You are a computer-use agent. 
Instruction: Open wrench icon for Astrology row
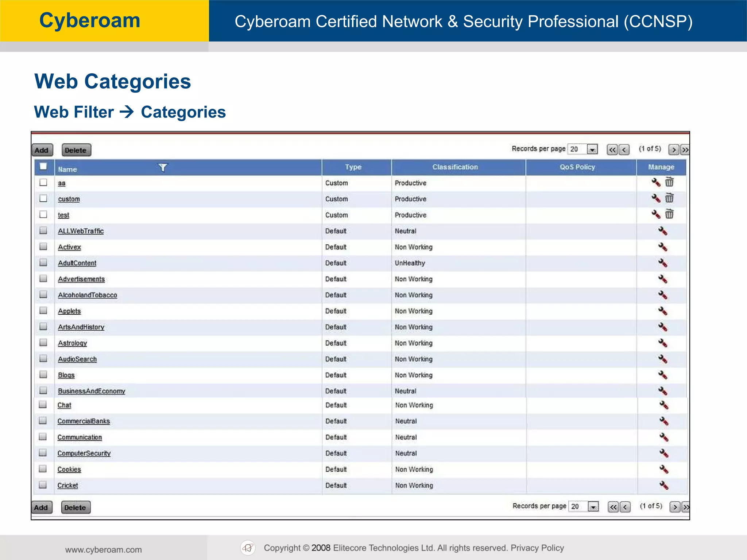tap(663, 343)
